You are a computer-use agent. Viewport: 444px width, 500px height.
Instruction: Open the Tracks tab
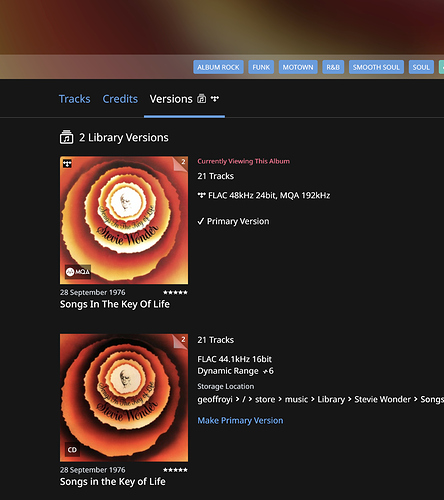(74, 99)
